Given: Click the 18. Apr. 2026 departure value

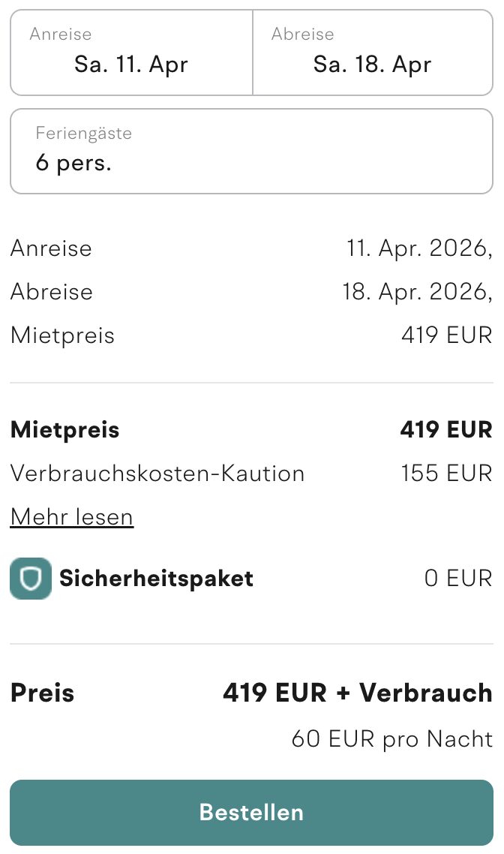Looking at the screenshot, I should click(x=417, y=291).
